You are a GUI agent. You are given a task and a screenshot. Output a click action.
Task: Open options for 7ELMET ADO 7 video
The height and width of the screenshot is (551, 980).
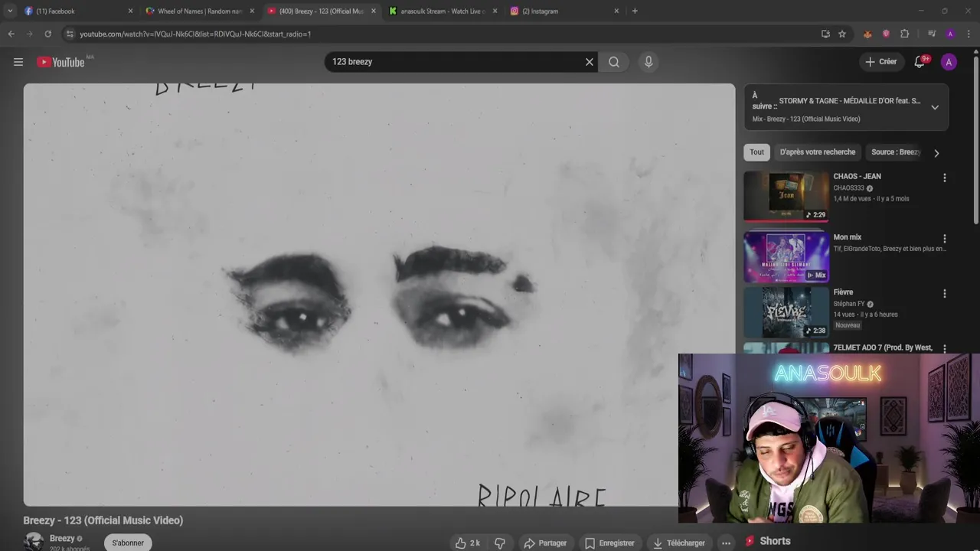coord(944,348)
